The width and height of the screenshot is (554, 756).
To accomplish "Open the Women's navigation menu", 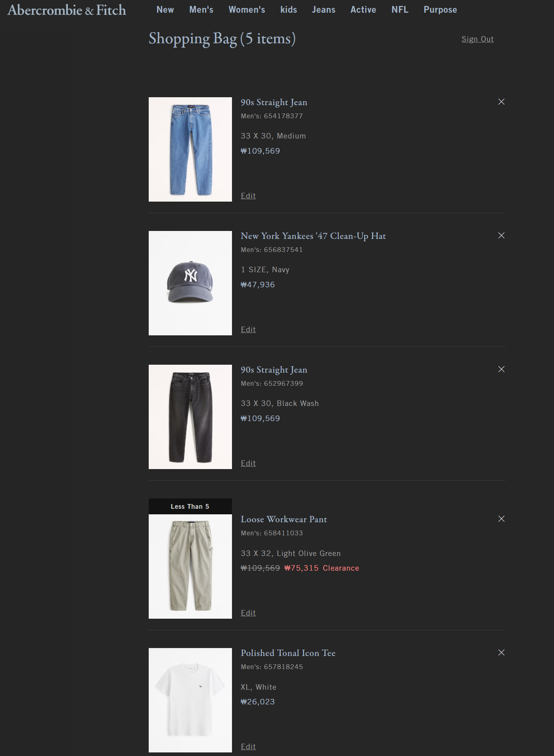I will 247,10.
